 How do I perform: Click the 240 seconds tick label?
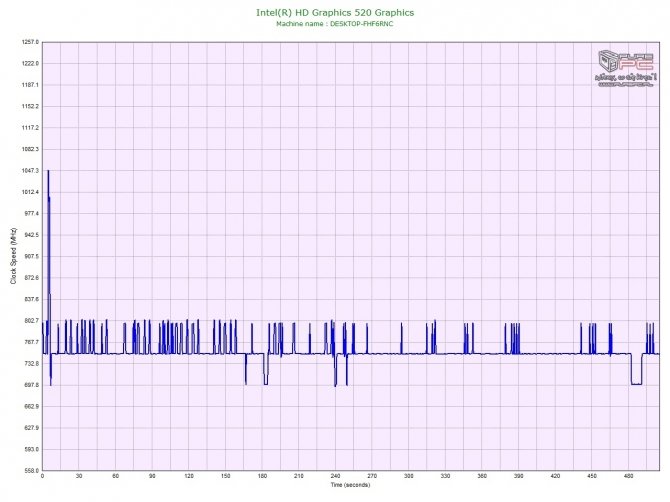tap(335, 476)
